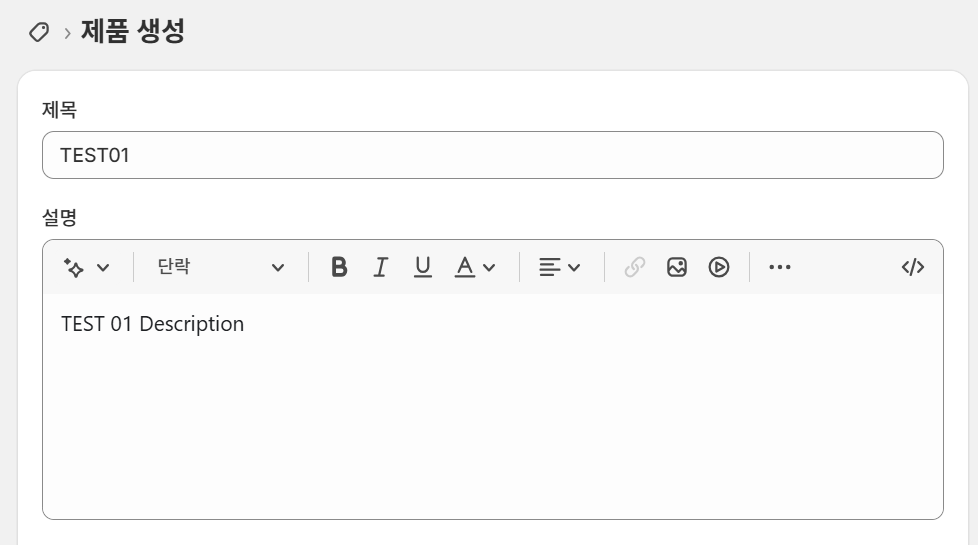Expand the chevron next to the text color icon

489,267
